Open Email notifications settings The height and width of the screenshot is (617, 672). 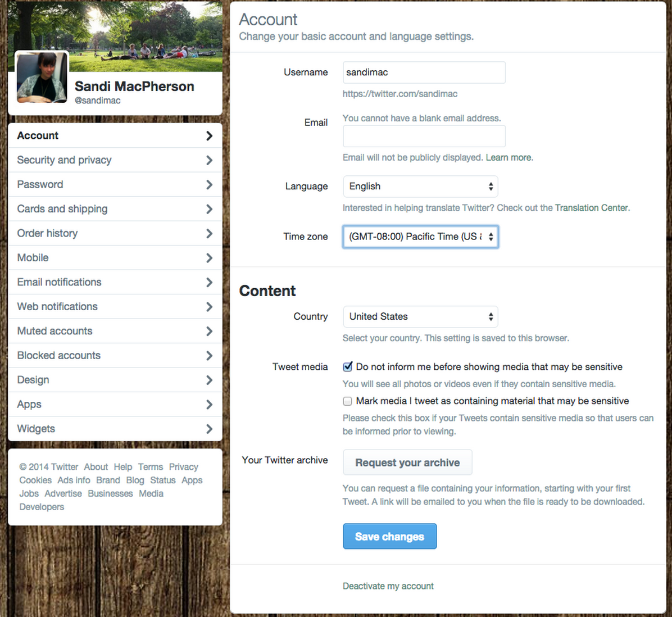pyautogui.click(x=115, y=282)
